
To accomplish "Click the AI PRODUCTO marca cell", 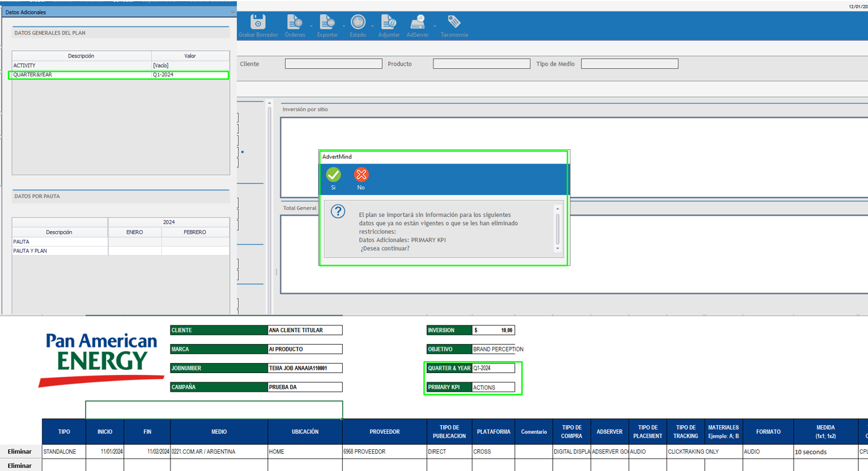I will [x=304, y=349].
